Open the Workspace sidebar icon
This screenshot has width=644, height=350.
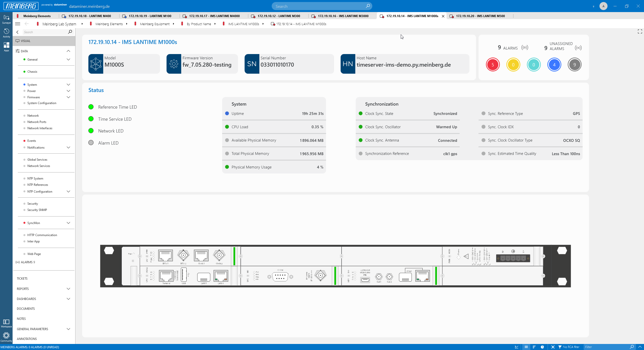(6, 323)
